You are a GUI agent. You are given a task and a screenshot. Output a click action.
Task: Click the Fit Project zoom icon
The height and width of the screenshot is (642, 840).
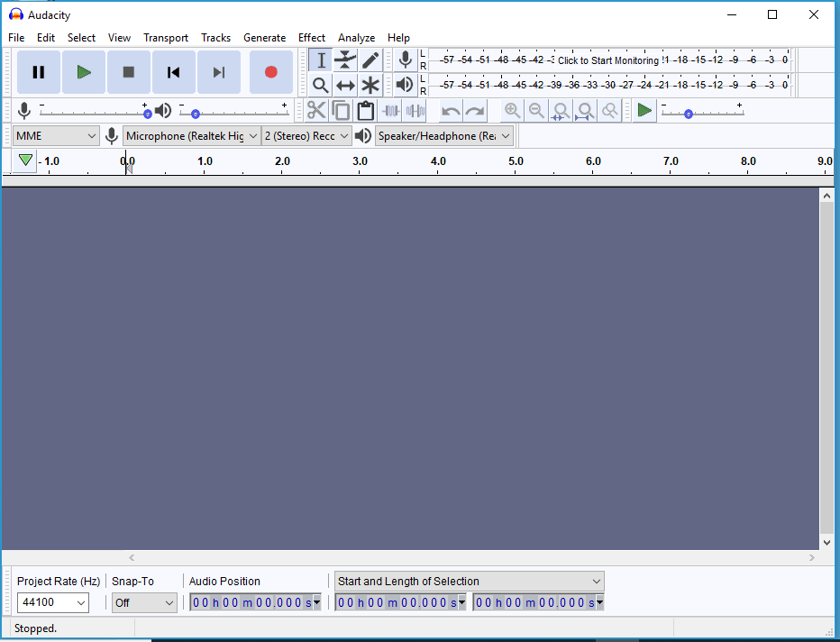pos(586,111)
